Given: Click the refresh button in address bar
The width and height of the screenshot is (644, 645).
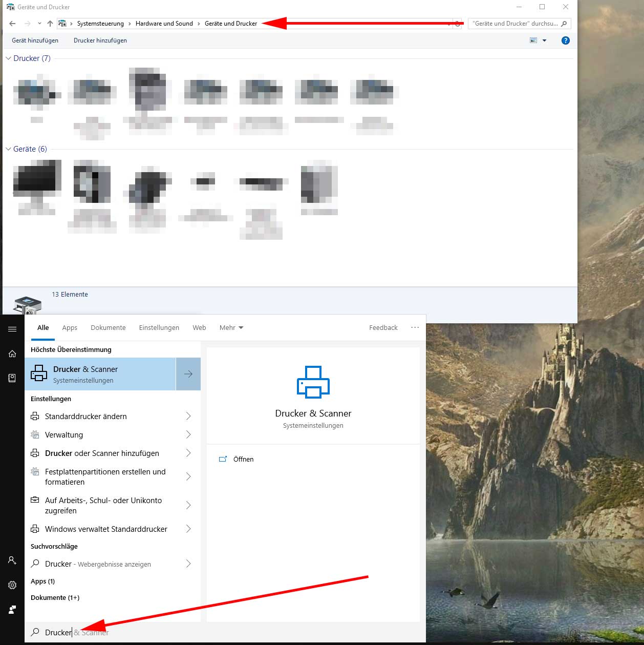Looking at the screenshot, I should [457, 24].
